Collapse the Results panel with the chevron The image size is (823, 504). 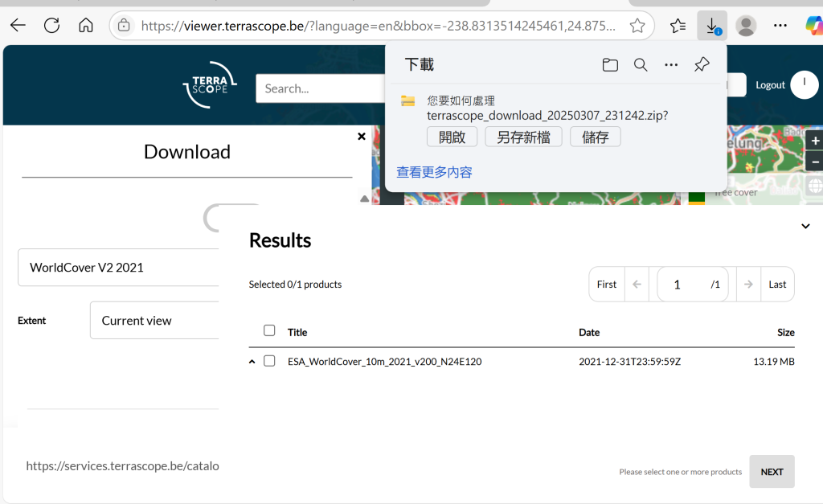pos(805,226)
